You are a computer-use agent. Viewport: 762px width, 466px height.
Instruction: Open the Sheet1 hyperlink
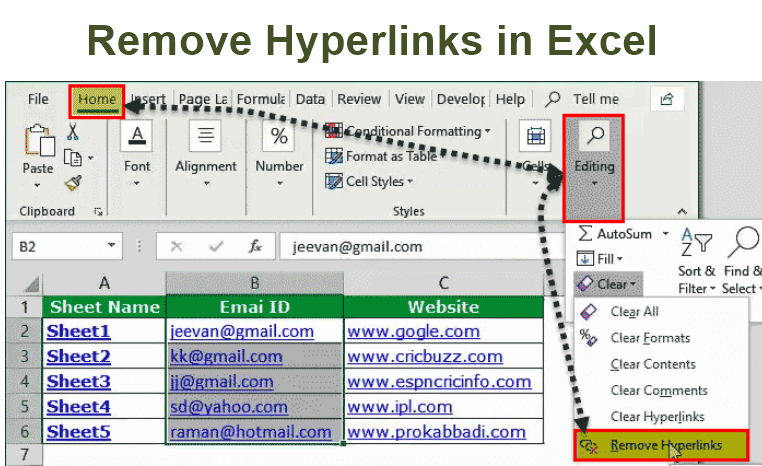click(x=78, y=331)
